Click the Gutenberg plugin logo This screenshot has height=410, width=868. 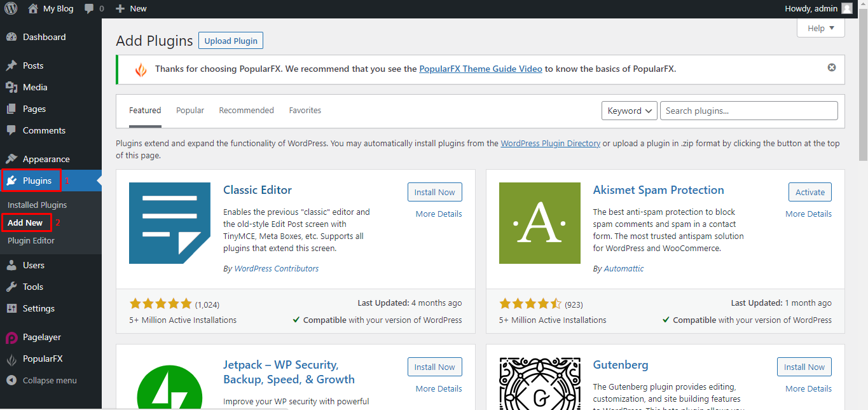(540, 383)
